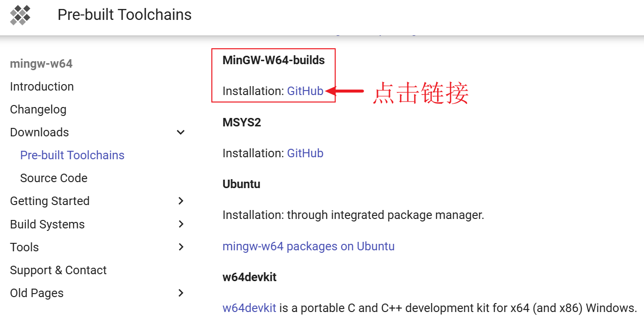Expand the Getting Started chevron

(181, 201)
